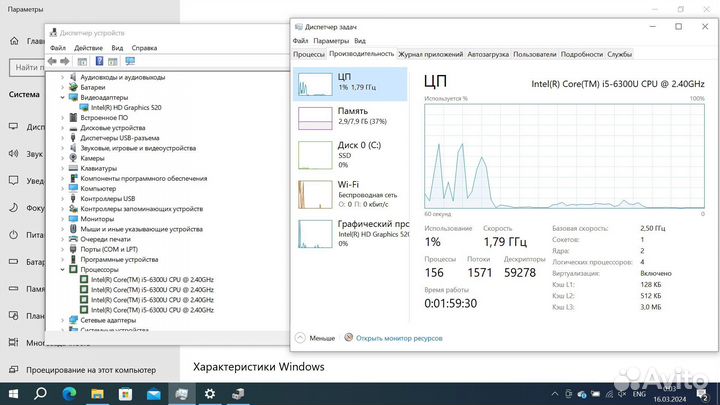
Task: Click the Settings gear on taskbar
Action: (210, 394)
